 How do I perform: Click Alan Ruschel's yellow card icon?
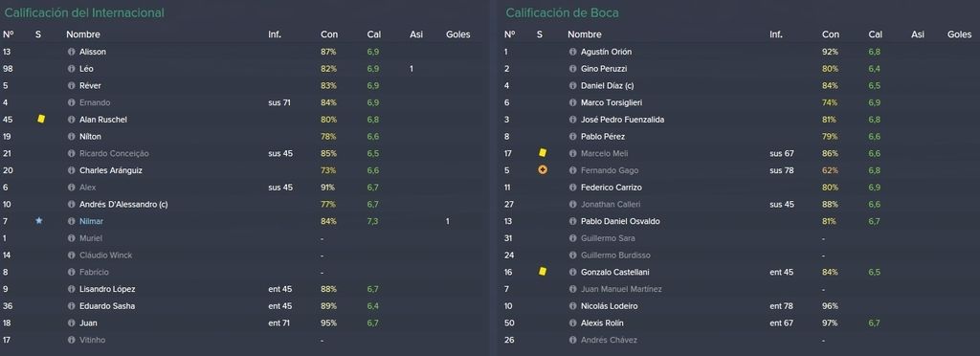[41, 119]
